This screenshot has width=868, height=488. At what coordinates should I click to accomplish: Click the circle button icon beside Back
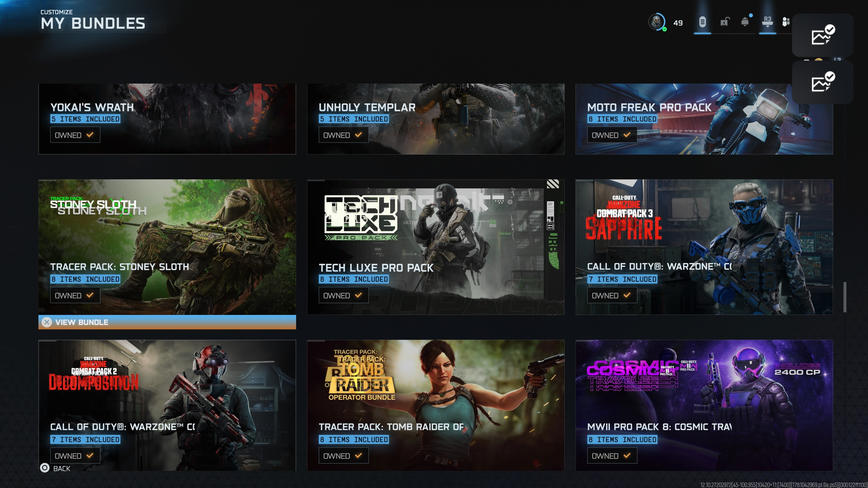click(x=45, y=468)
